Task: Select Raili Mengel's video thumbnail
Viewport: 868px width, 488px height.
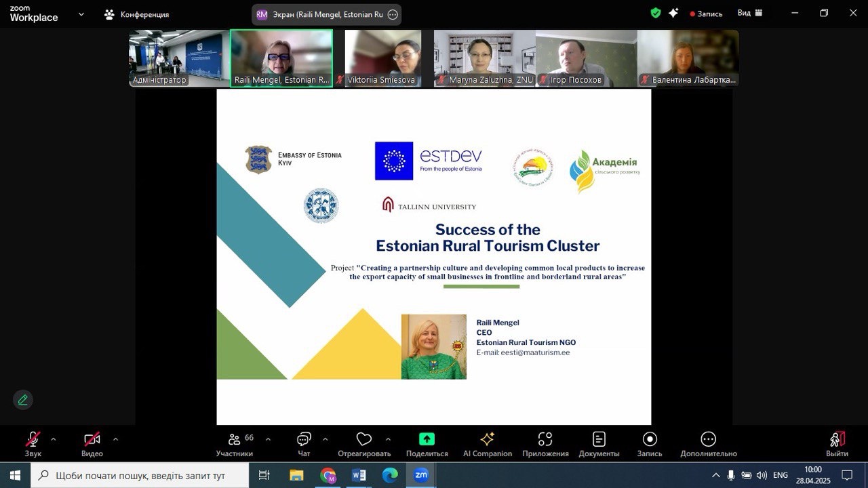Action: 281,58
